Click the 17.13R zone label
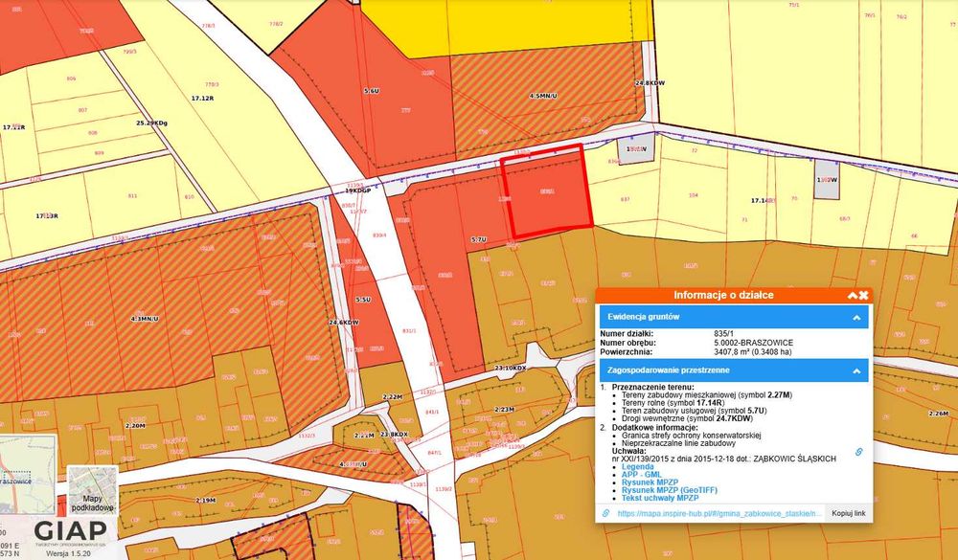The width and height of the screenshot is (958, 560). 46,215
